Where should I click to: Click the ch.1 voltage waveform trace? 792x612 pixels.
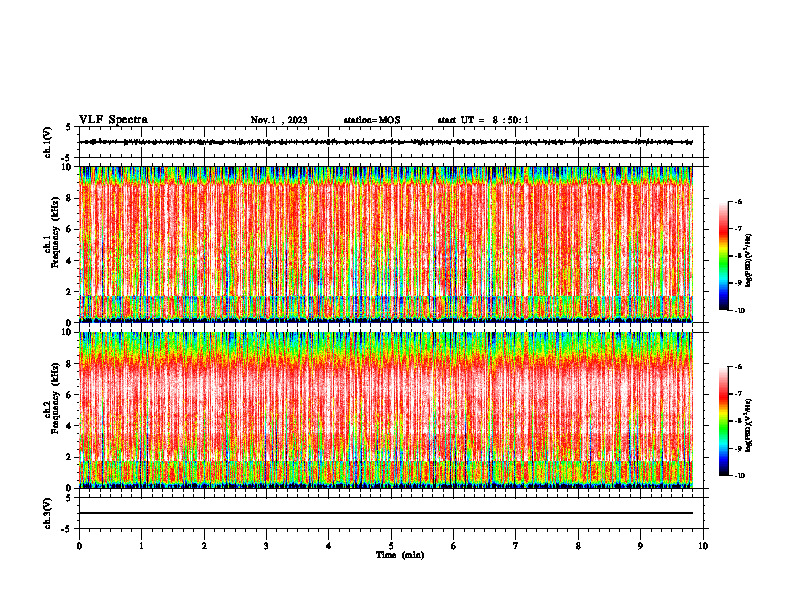tap(386, 142)
